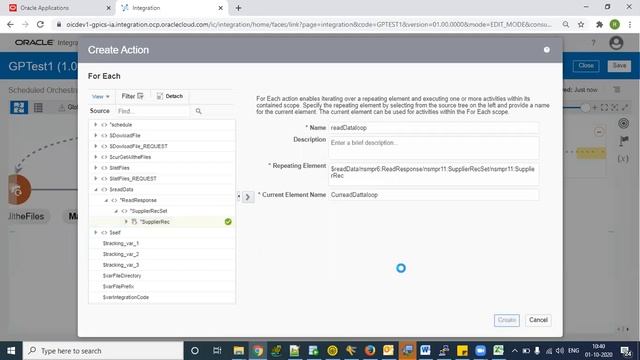Click the canvas zoom slider handle
Image resolution: width=640 pixels, height=360 pixels.
point(585,107)
